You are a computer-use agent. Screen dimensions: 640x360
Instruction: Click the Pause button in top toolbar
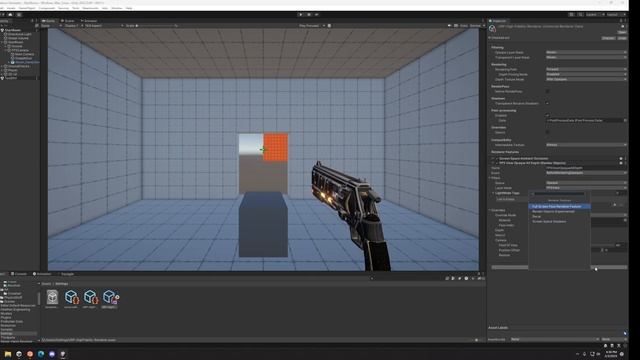tap(309, 15)
